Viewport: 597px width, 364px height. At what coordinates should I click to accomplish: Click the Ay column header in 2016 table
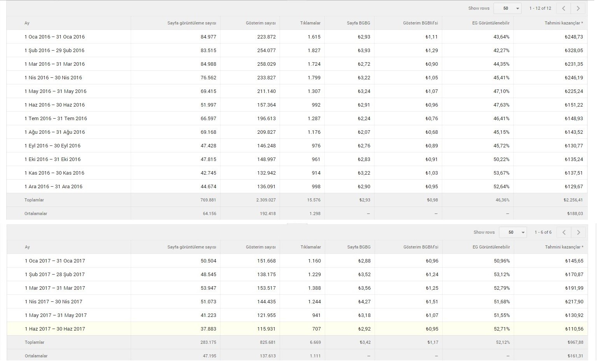coord(27,23)
